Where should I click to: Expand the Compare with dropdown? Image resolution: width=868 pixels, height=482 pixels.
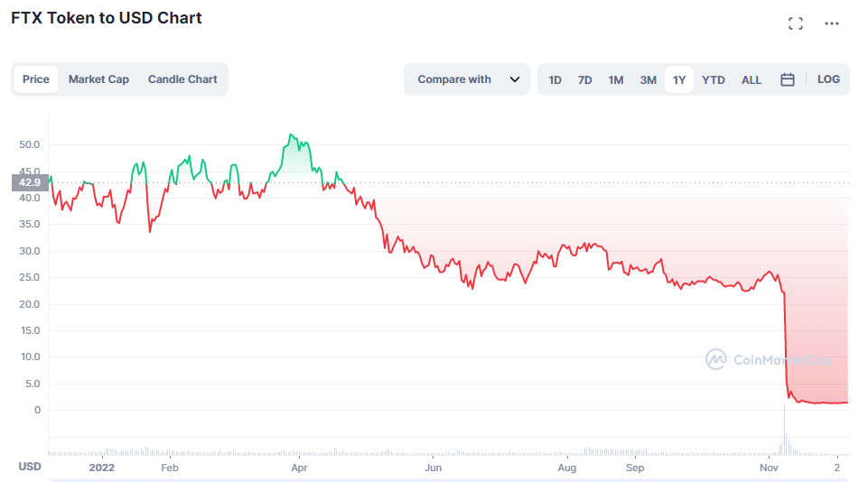(466, 79)
